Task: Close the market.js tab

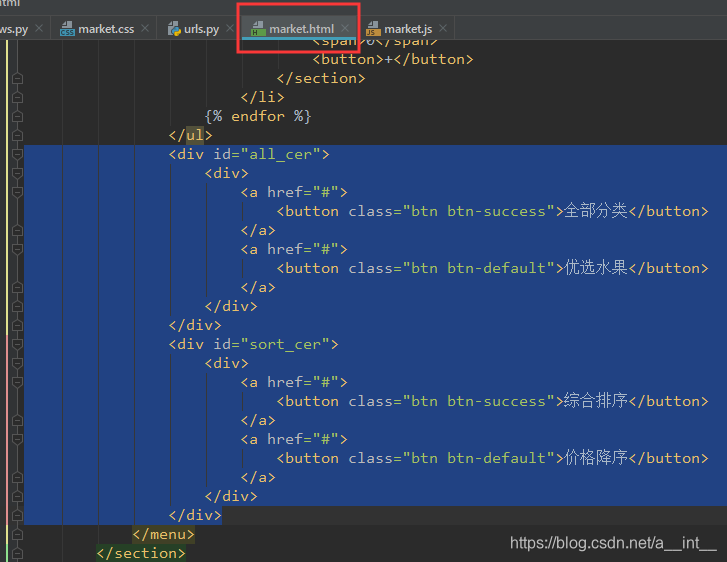Action: [443, 28]
